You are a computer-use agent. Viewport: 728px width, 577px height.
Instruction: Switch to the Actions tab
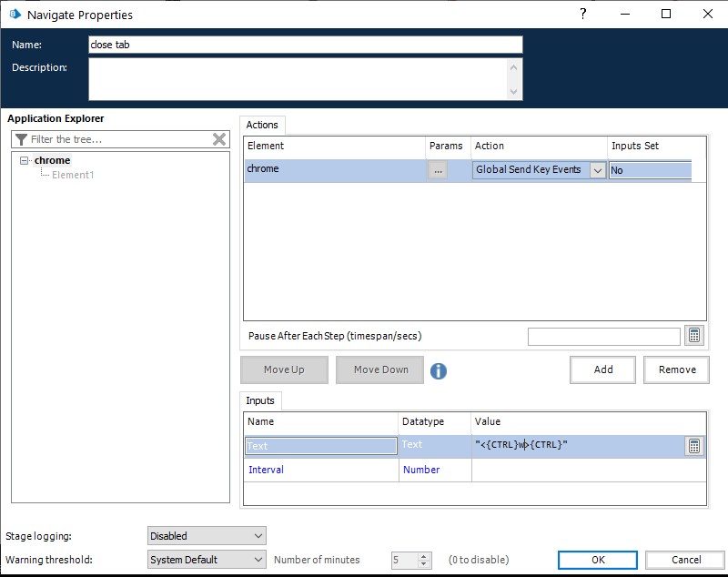(x=263, y=125)
